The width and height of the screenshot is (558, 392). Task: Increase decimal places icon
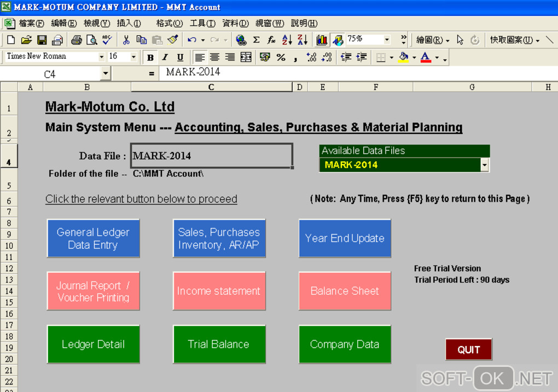click(x=311, y=57)
